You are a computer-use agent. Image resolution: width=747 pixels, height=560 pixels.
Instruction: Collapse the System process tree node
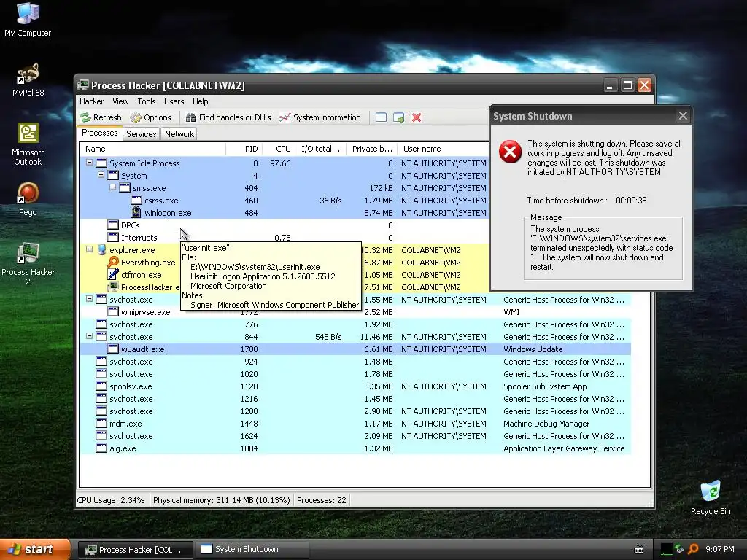[101, 175]
